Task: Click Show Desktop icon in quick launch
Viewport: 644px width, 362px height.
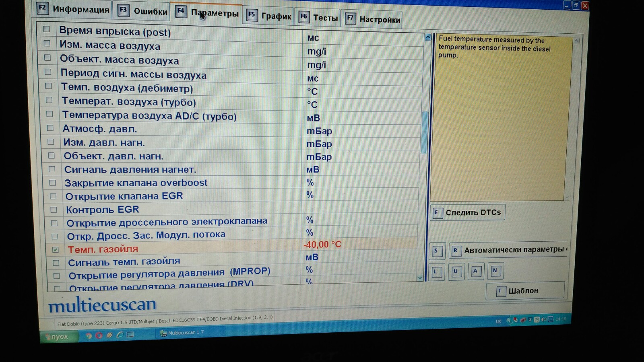Action: [130, 335]
